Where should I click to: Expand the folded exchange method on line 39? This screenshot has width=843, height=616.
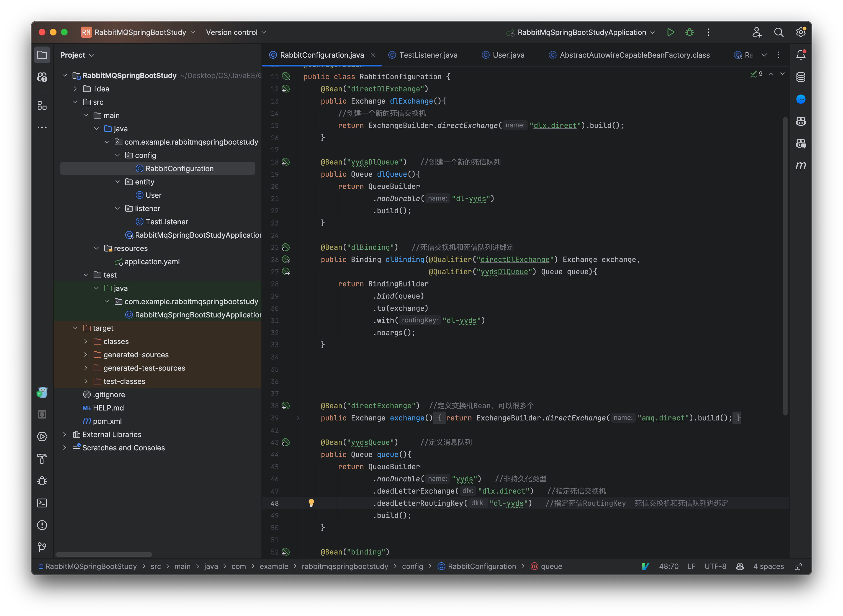tap(298, 418)
